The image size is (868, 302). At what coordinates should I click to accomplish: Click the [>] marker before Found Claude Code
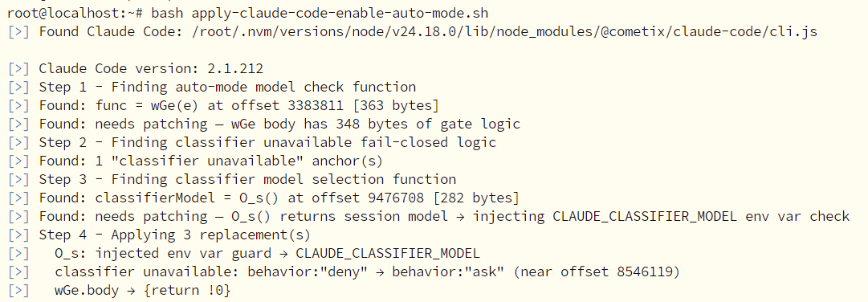18,31
